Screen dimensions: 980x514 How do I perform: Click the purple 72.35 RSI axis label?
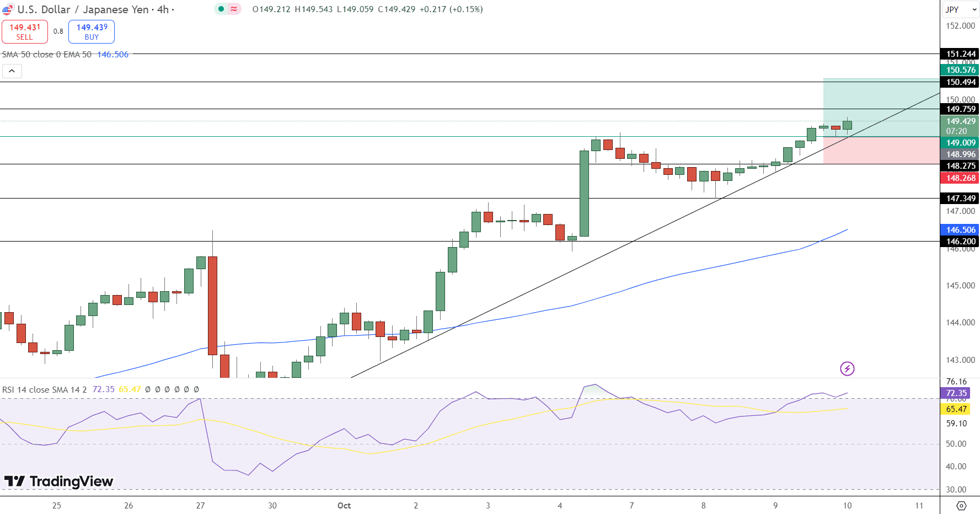955,393
